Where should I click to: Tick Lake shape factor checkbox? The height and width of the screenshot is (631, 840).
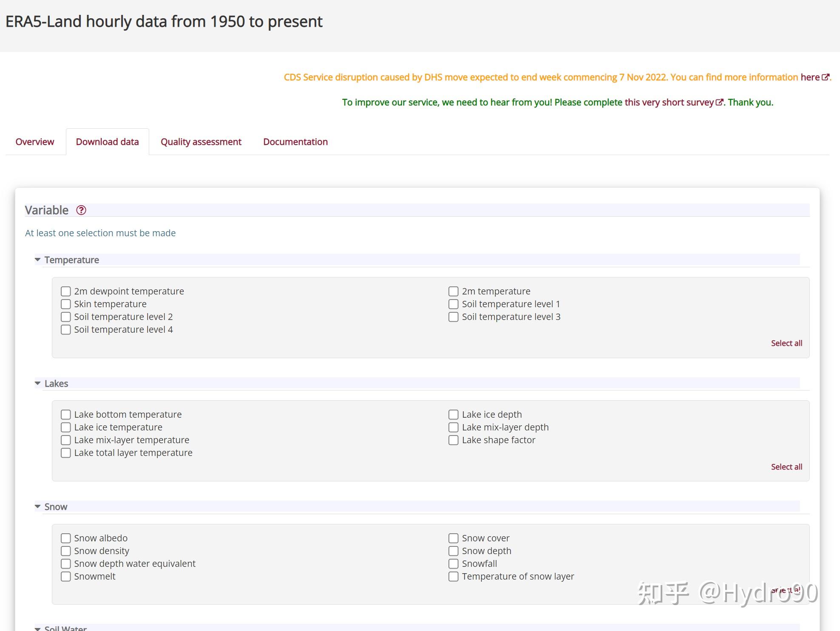click(453, 440)
